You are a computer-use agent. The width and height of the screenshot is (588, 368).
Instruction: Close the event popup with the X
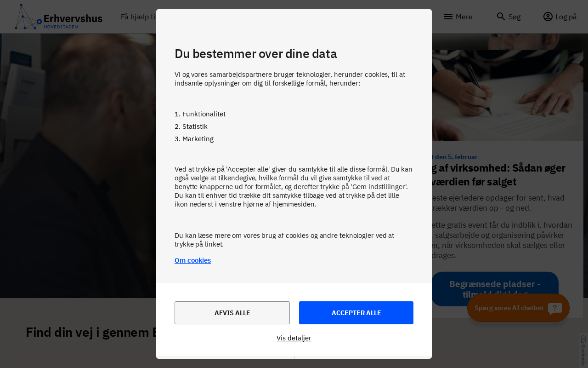tap(576, 56)
